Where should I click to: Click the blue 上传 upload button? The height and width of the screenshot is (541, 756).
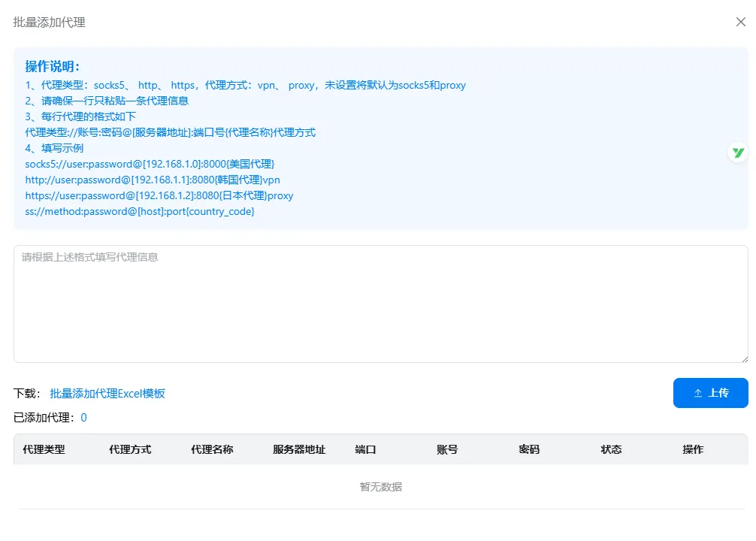[710, 392]
